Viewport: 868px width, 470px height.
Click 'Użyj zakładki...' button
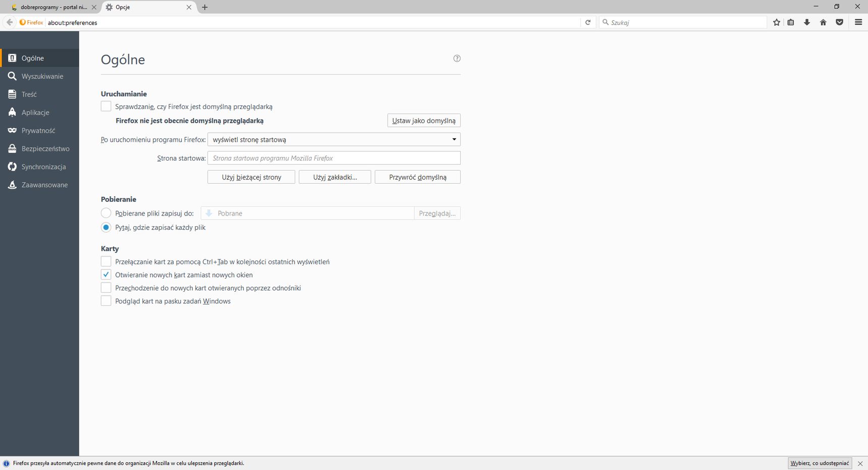click(x=335, y=177)
